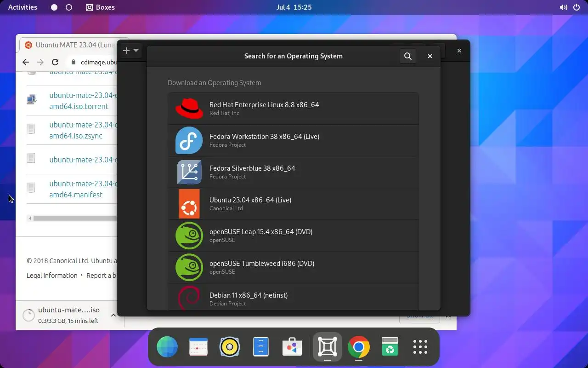
Task: Show all applications grid from the dock
Action: (x=420, y=347)
